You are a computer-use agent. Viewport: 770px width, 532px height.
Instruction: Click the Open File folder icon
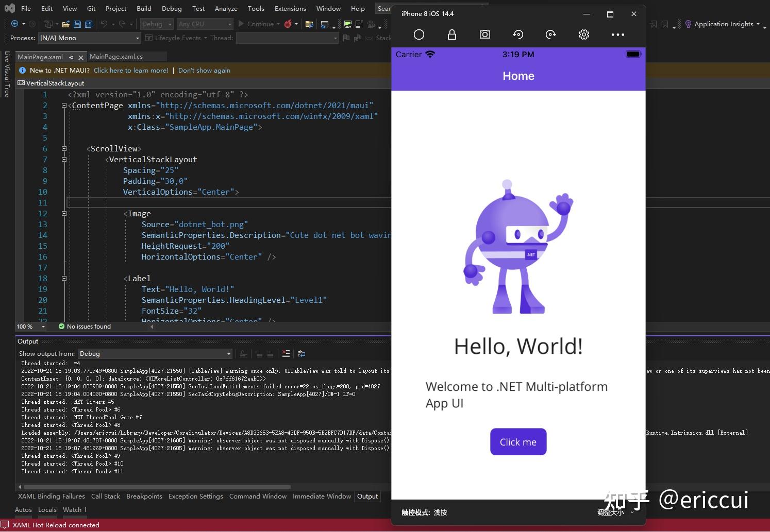[65, 24]
